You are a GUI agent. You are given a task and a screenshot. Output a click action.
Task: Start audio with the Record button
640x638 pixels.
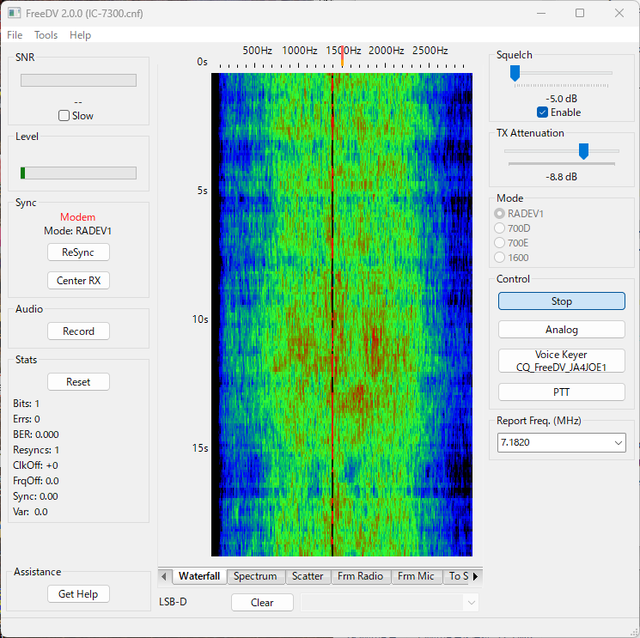(x=78, y=331)
